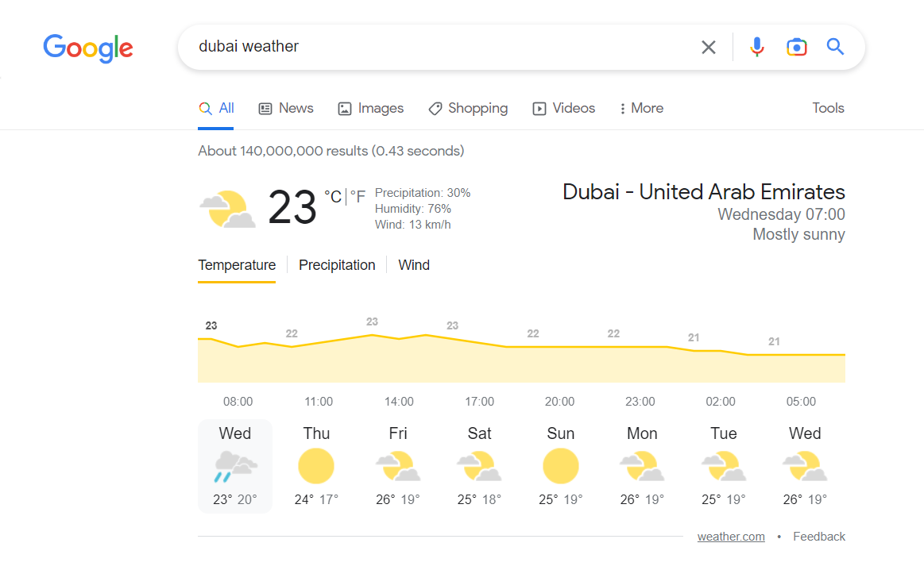The image size is (924, 566).
Task: Go to Google homepage via logo
Action: tap(88, 48)
